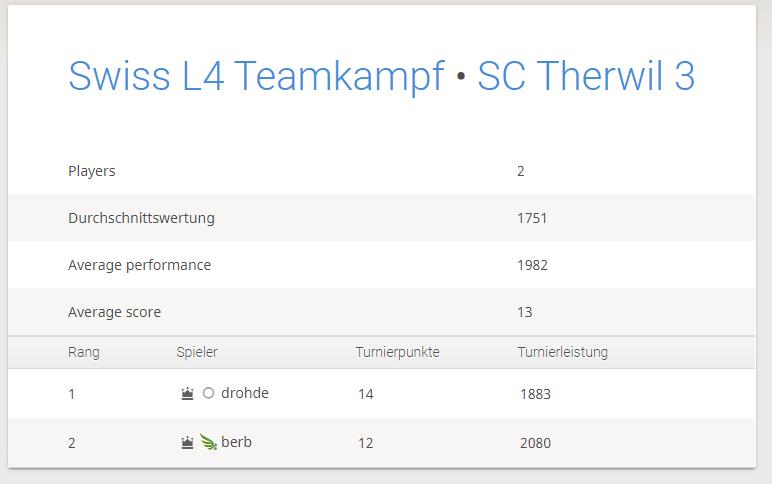772x484 pixels.
Task: Click the crown icon beside drohde
Action: click(187, 393)
